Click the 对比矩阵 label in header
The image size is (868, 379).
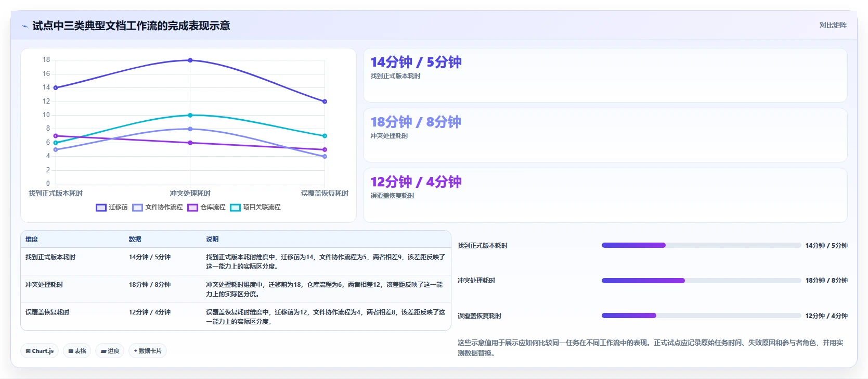833,25
